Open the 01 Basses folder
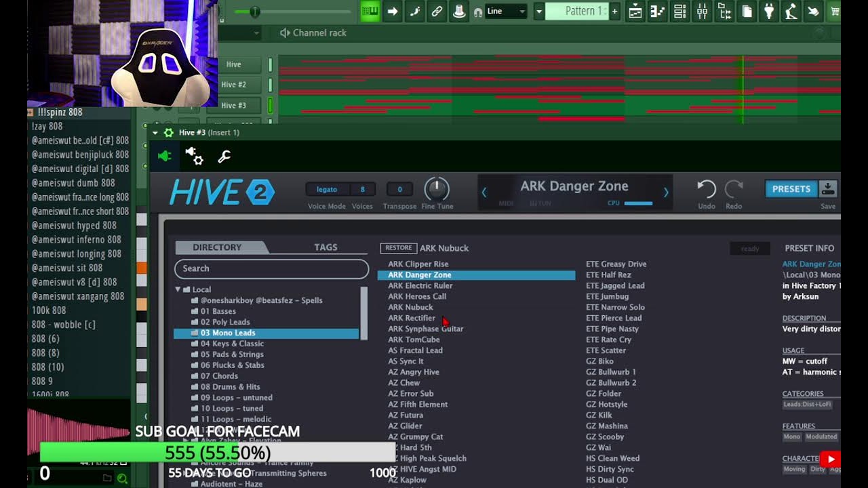The image size is (868, 488). point(218,311)
